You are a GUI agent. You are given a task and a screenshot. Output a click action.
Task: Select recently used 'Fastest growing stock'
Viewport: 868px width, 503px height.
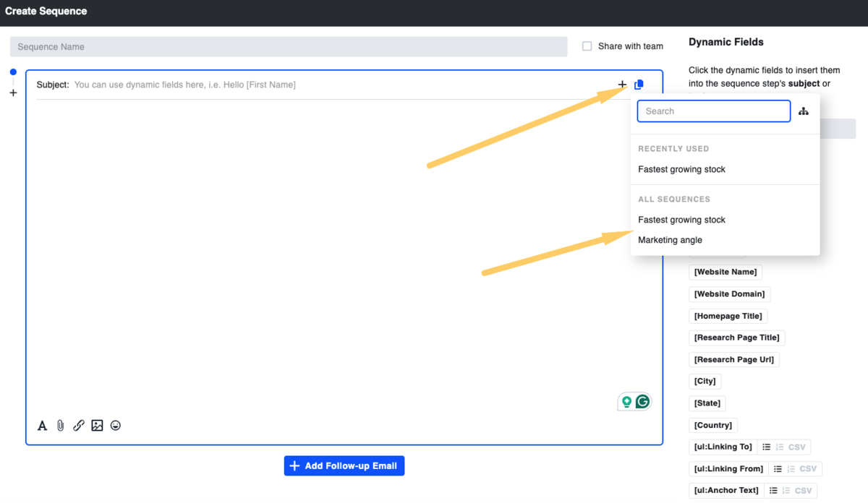[x=681, y=169]
